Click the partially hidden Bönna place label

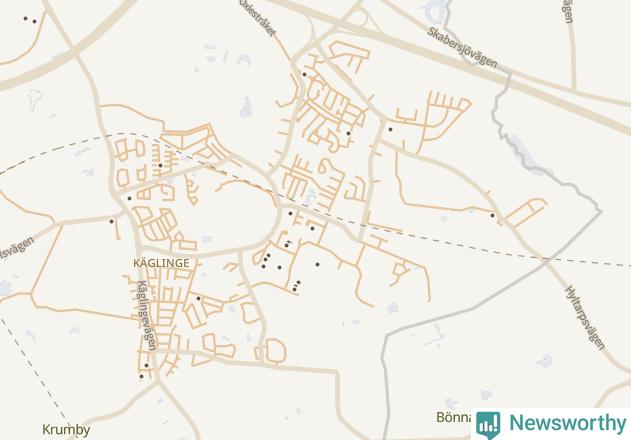click(x=454, y=417)
